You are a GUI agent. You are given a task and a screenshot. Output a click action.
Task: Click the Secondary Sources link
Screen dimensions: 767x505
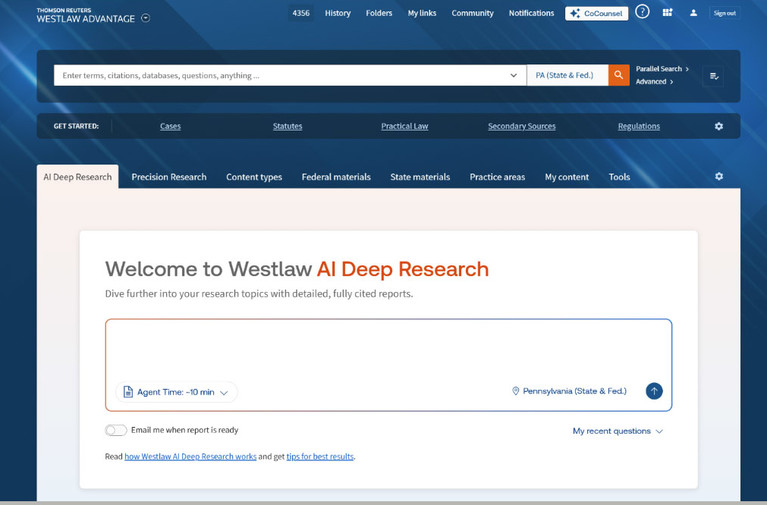coord(521,126)
